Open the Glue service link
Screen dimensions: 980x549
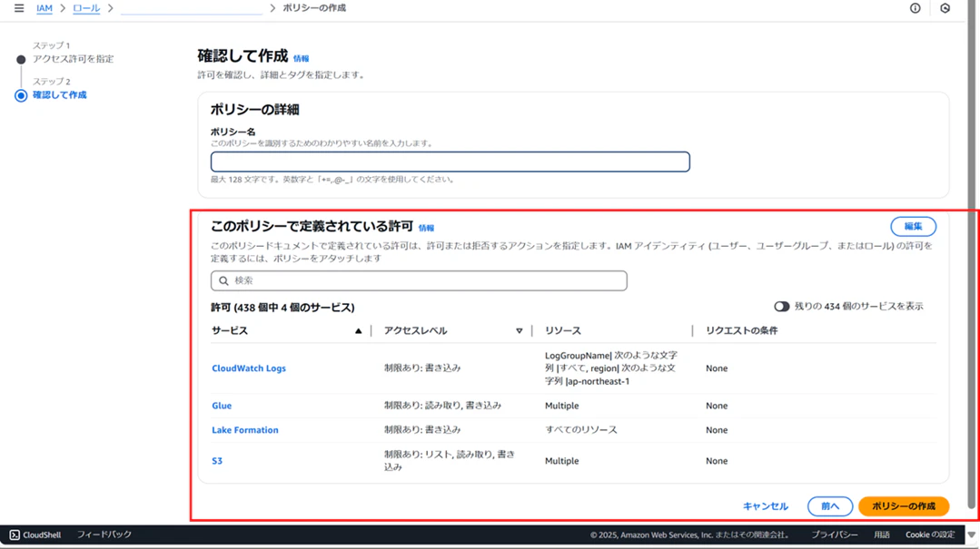click(222, 406)
